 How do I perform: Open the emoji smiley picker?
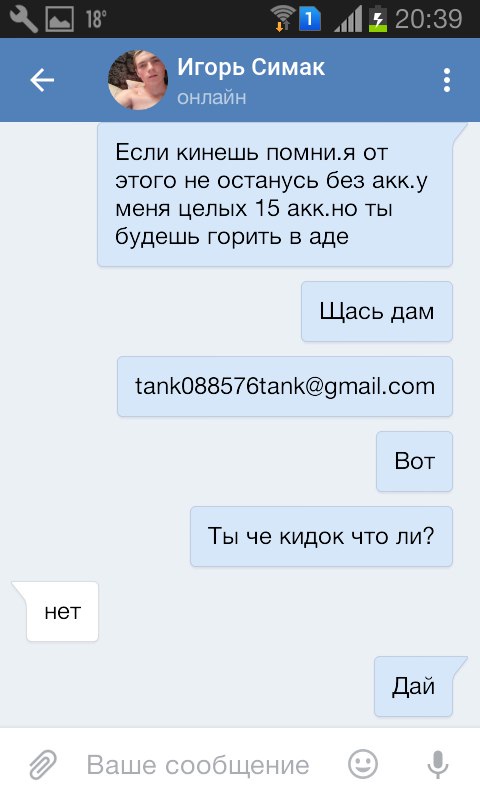click(363, 764)
